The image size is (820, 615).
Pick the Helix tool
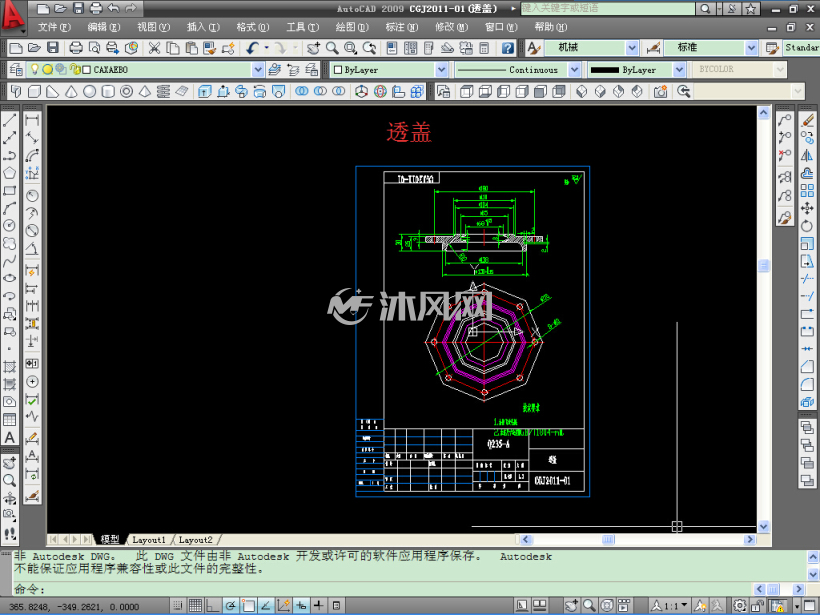pyautogui.click(x=163, y=92)
